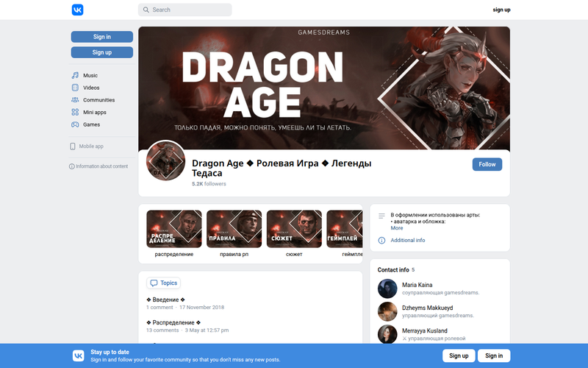Click the Additional info icon

point(381,241)
